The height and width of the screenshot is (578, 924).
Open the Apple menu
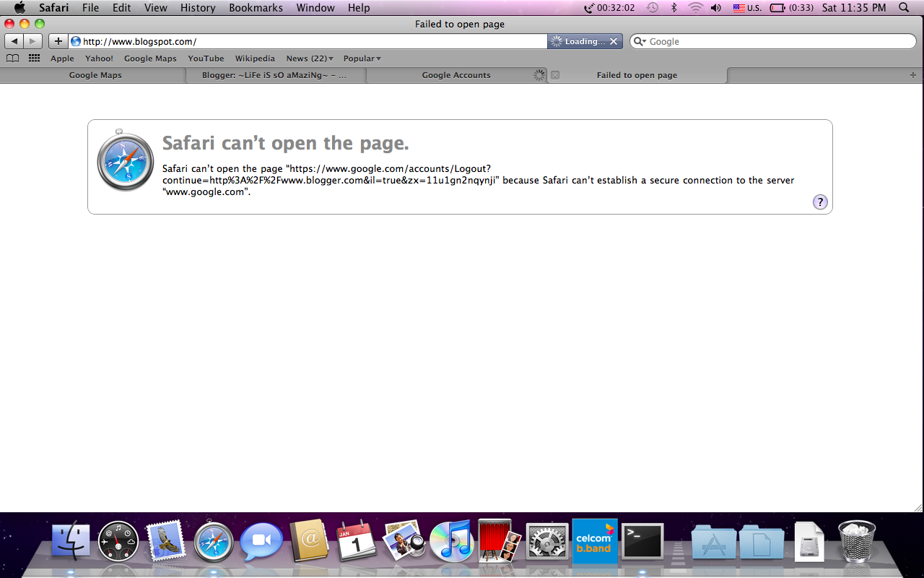tap(19, 8)
